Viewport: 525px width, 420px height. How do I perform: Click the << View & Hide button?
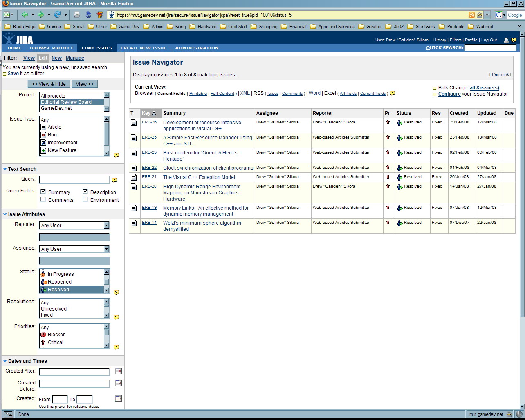pos(49,84)
